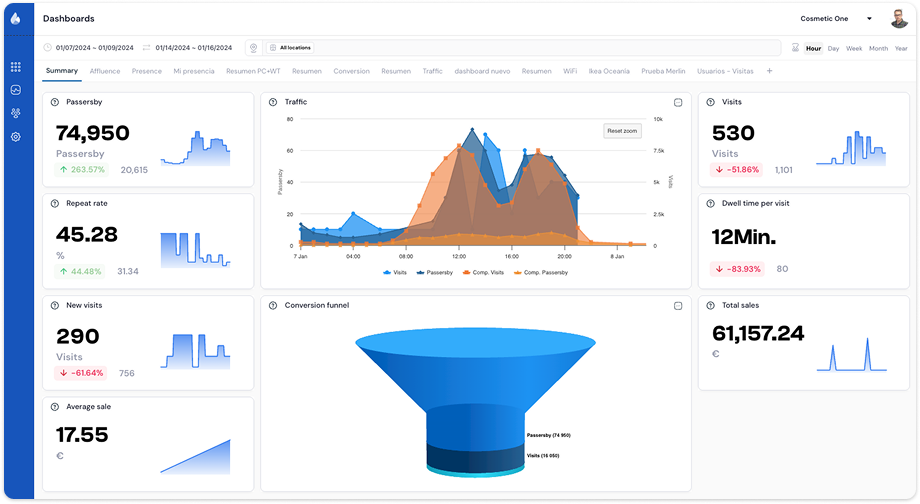920x504 pixels.
Task: Click the help icon next to Conversion funnel
Action: 274,305
